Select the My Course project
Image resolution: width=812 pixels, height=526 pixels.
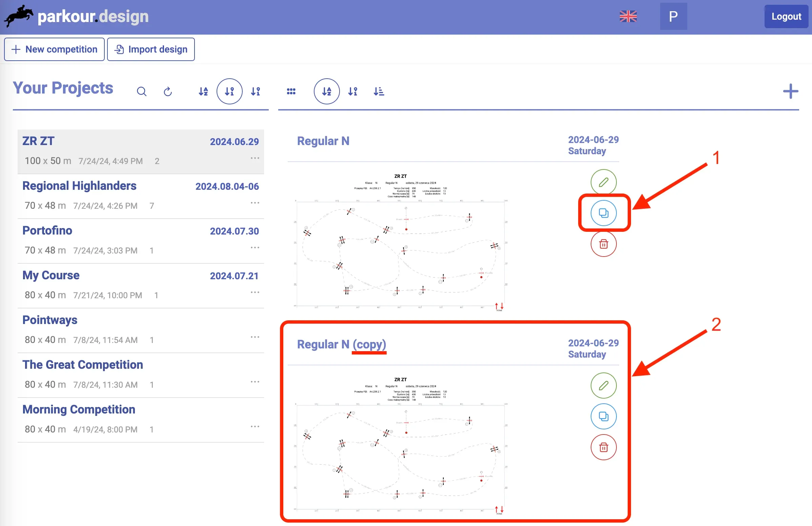tap(51, 275)
